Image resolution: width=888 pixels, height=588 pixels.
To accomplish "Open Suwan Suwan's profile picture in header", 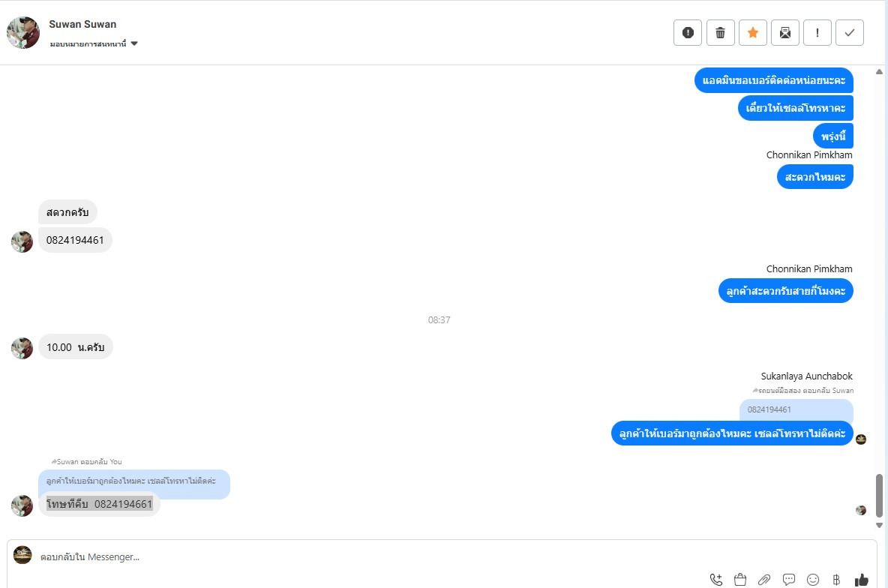I will pyautogui.click(x=23, y=33).
